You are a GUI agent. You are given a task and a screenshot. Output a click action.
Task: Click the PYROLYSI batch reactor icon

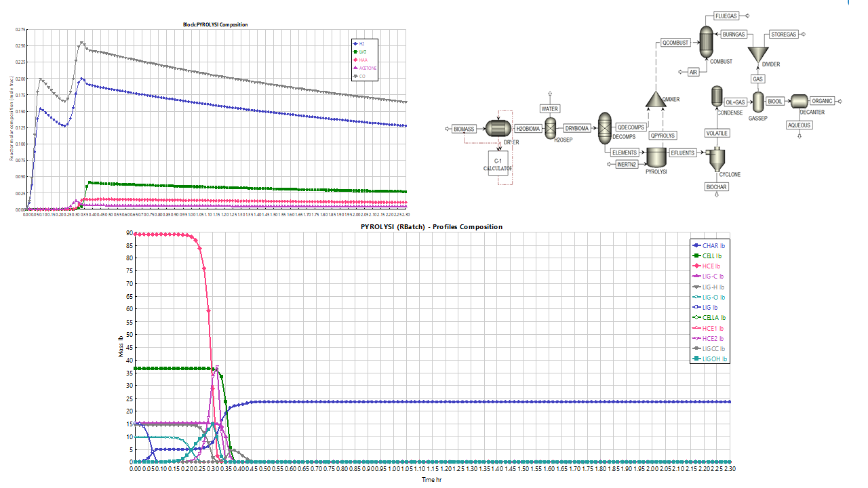tap(656, 157)
